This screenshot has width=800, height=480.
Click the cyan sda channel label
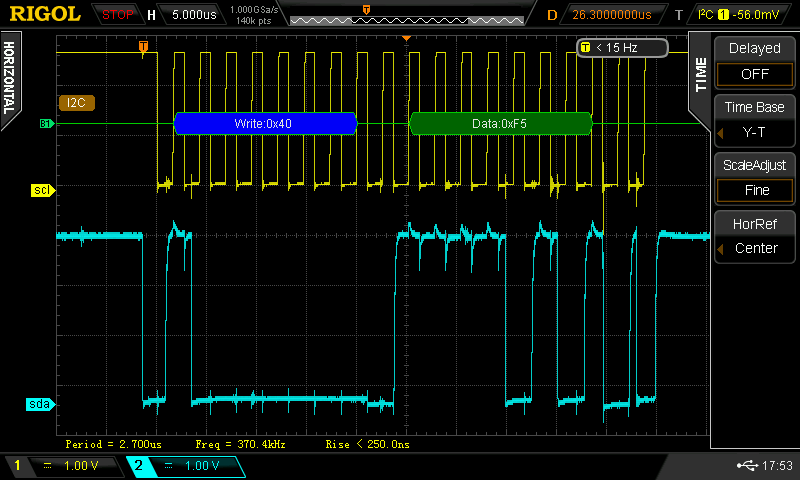point(40,404)
